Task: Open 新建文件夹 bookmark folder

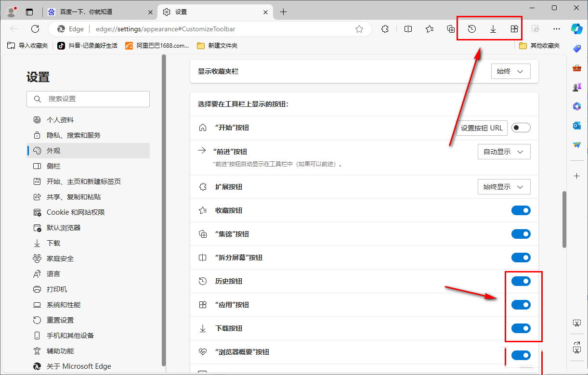Action: (x=217, y=46)
